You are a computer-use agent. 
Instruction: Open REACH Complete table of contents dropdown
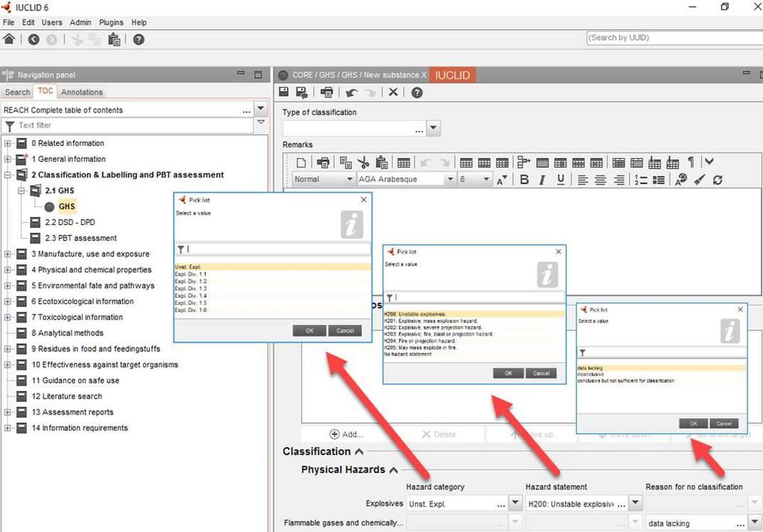(x=261, y=109)
